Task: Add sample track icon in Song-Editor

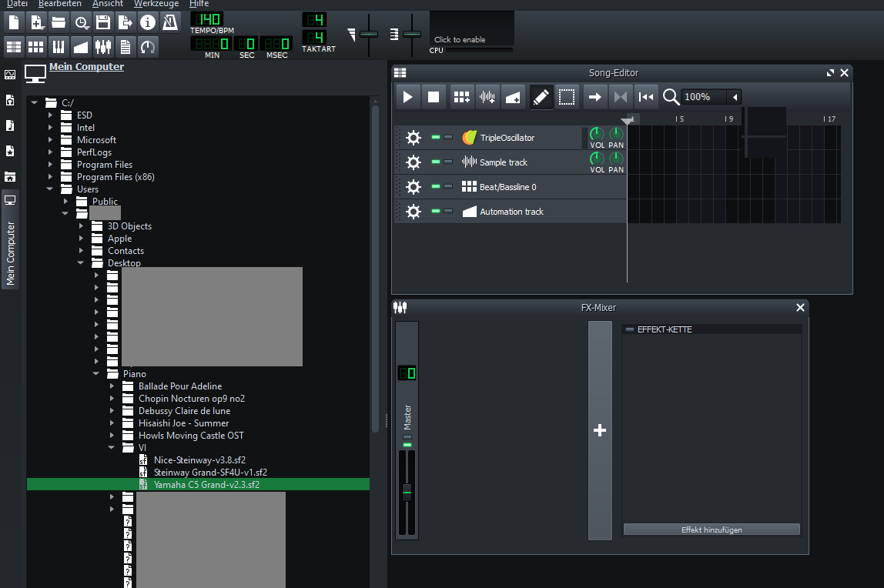Action: tap(487, 97)
